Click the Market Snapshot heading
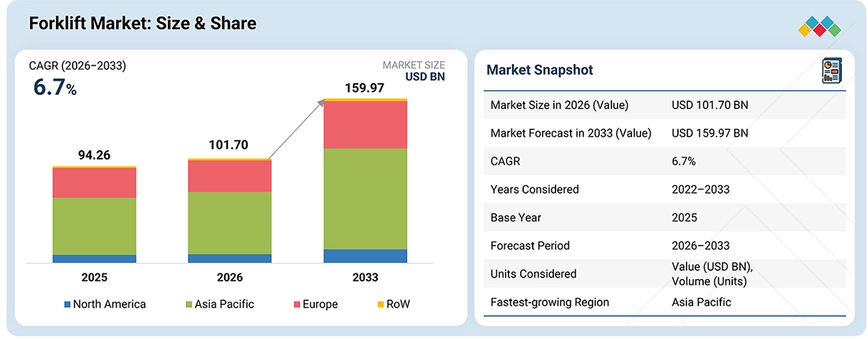868x339 pixels. tap(540, 70)
